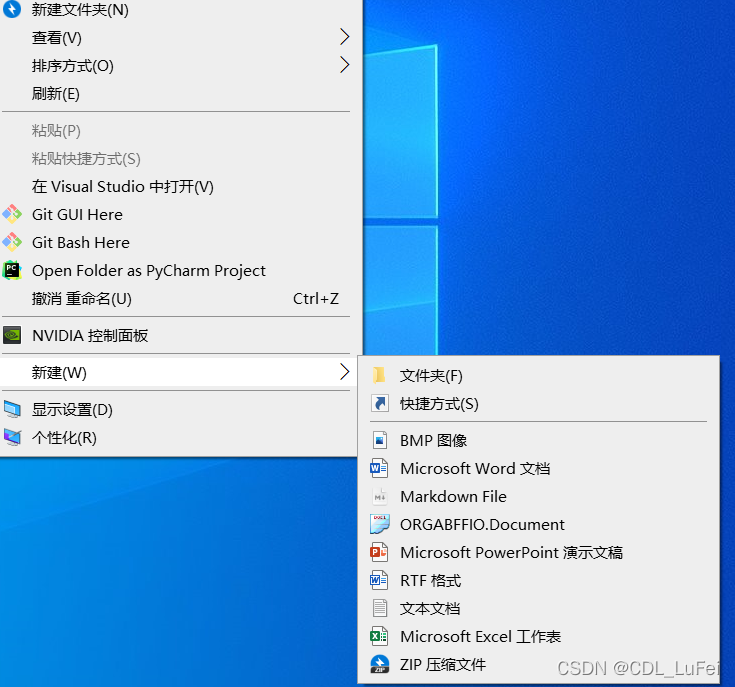Choose 撤消 重命名(U) entry
735x687 pixels.
[177, 299]
